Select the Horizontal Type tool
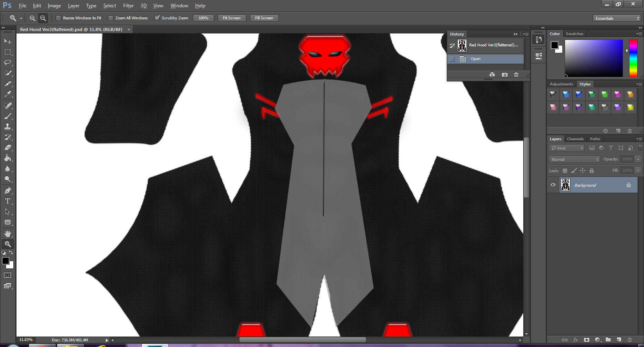The image size is (644, 347). click(7, 201)
